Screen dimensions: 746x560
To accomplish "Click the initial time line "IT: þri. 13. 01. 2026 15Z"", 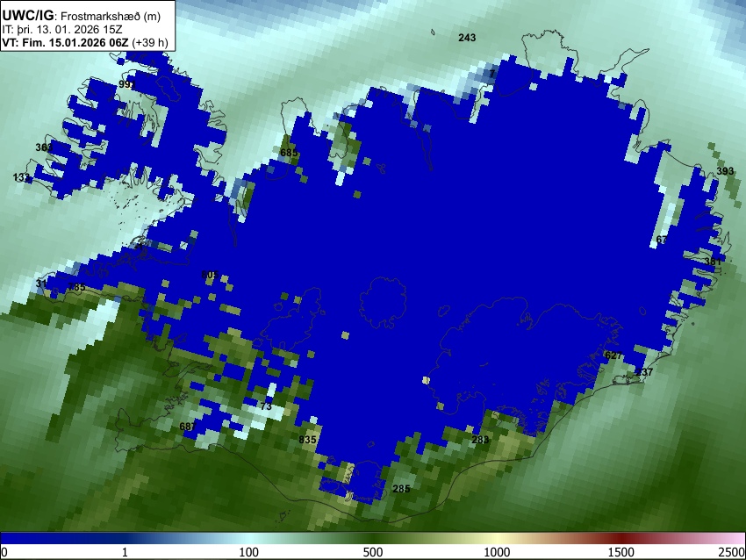I will click(61, 30).
